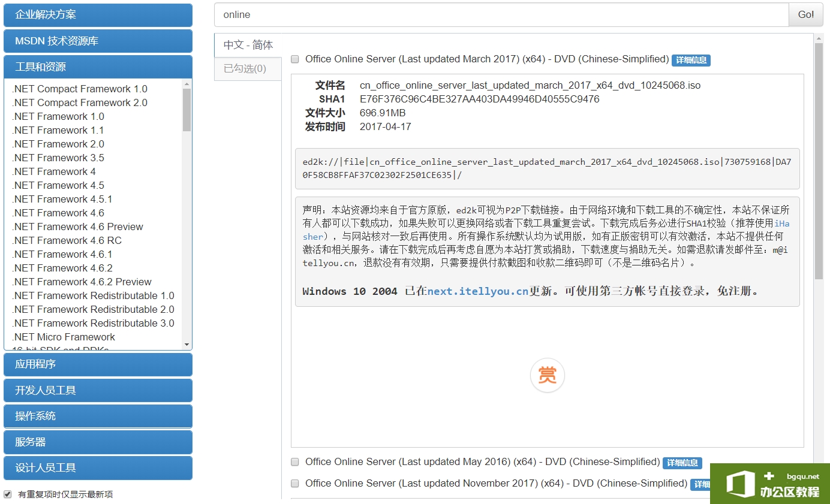Open the next.itellyou.cn link

478,292
